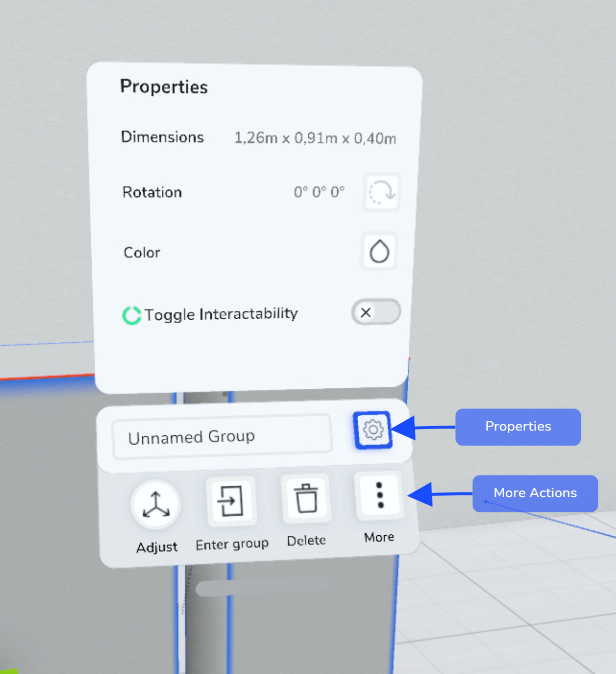Click the Properties panel title

(164, 87)
